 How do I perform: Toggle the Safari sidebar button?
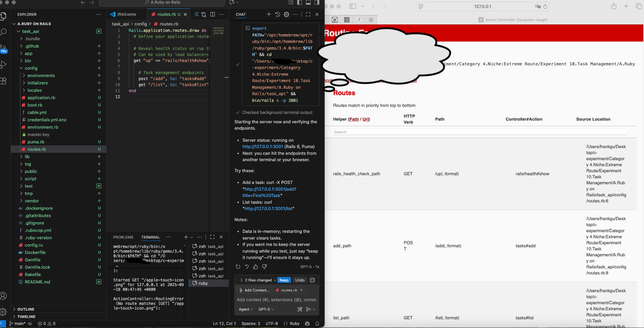353,6
